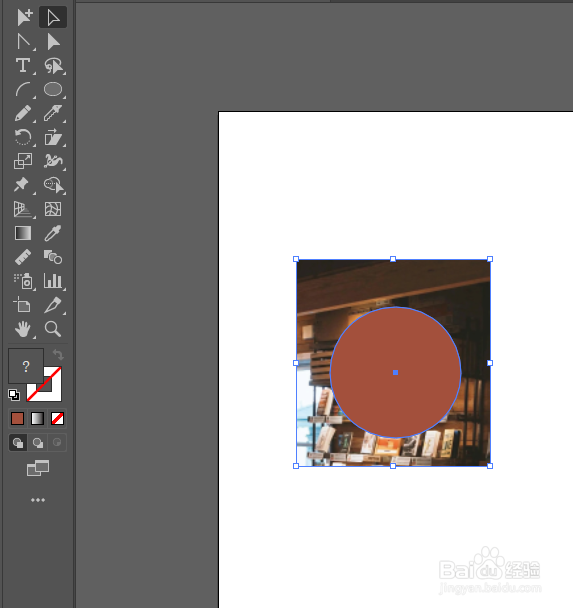Select the Artboard tool
The height and width of the screenshot is (608, 573).
pos(22,305)
